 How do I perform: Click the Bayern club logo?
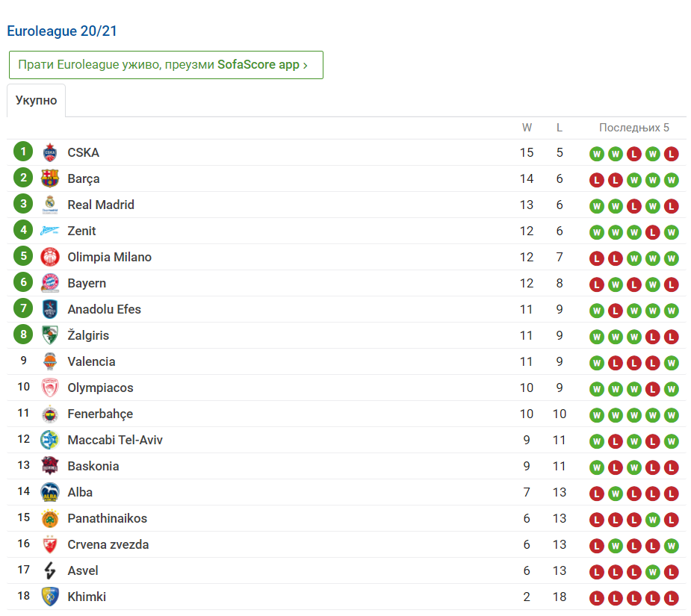49,283
